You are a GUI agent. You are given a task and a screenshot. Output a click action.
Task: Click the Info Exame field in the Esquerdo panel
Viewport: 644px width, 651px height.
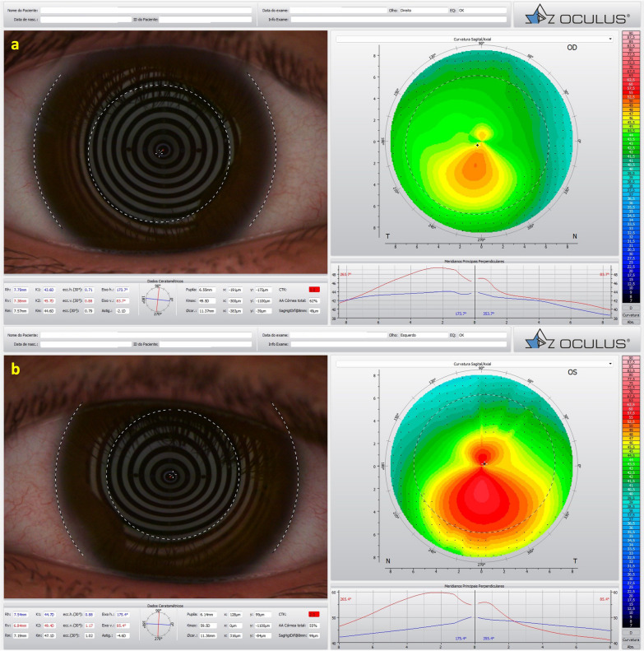(x=398, y=344)
